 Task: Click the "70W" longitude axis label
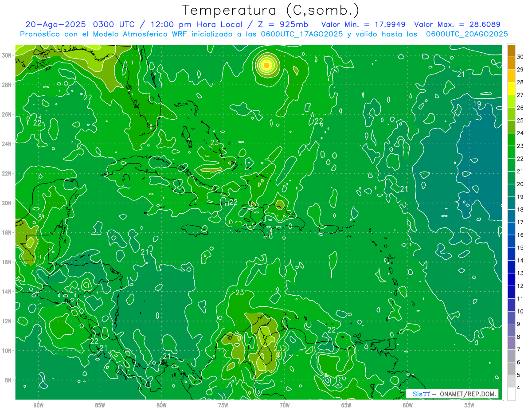285,405
